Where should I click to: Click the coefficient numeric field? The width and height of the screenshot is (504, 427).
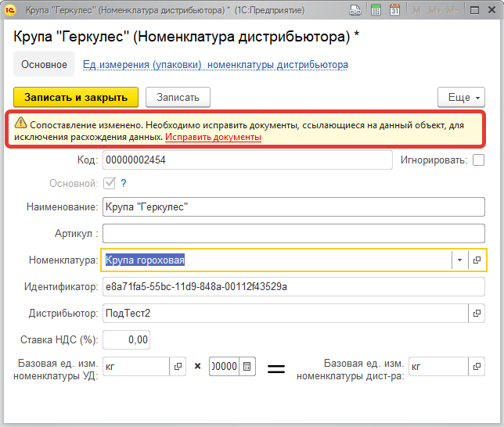click(224, 366)
